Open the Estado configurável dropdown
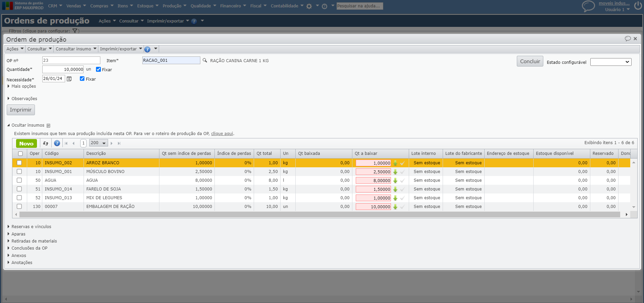This screenshot has height=303, width=644. pyautogui.click(x=611, y=62)
